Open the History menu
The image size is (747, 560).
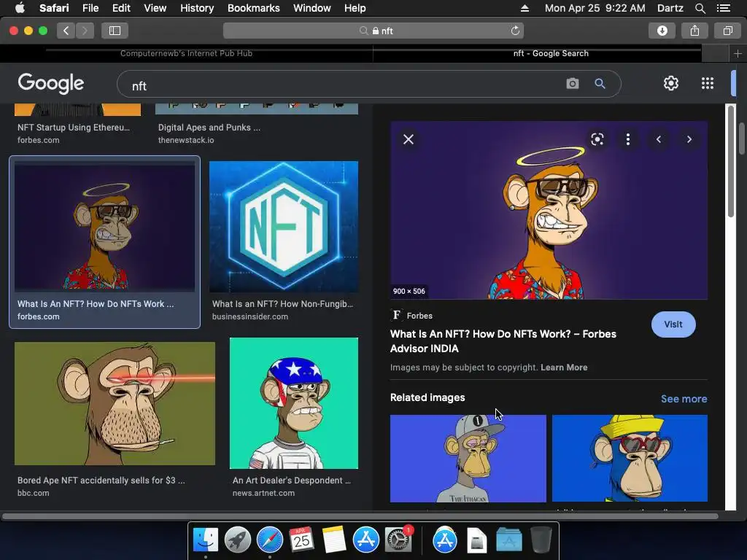click(x=197, y=8)
